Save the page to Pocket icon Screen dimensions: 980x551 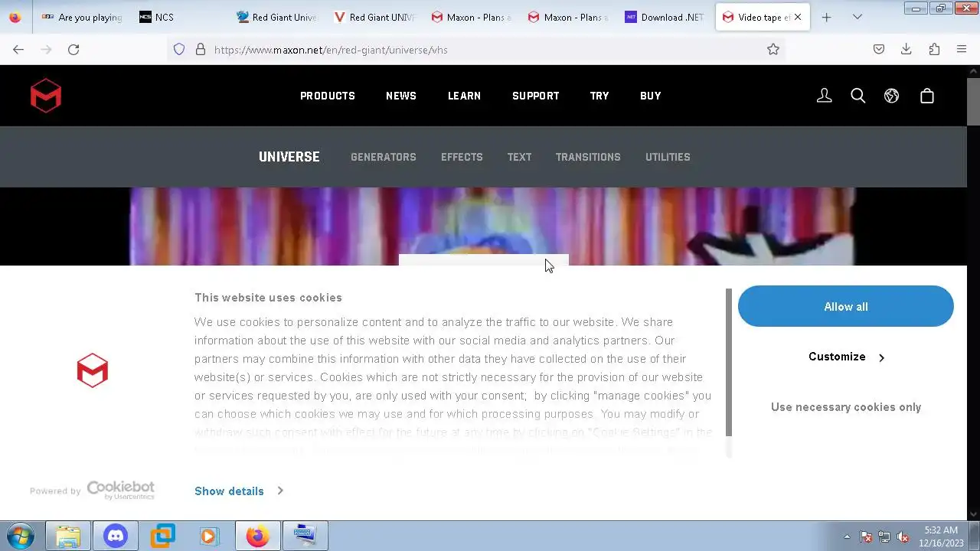[879, 49]
